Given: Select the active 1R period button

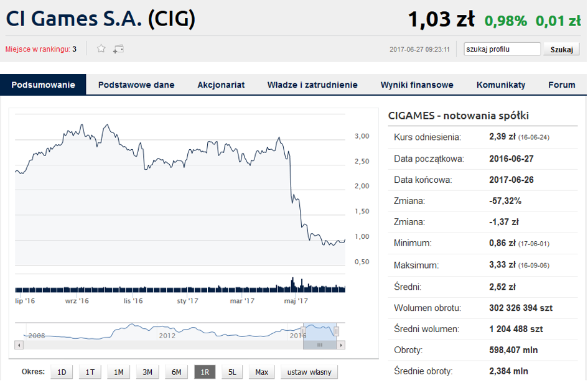Looking at the screenshot, I should pos(205,372).
